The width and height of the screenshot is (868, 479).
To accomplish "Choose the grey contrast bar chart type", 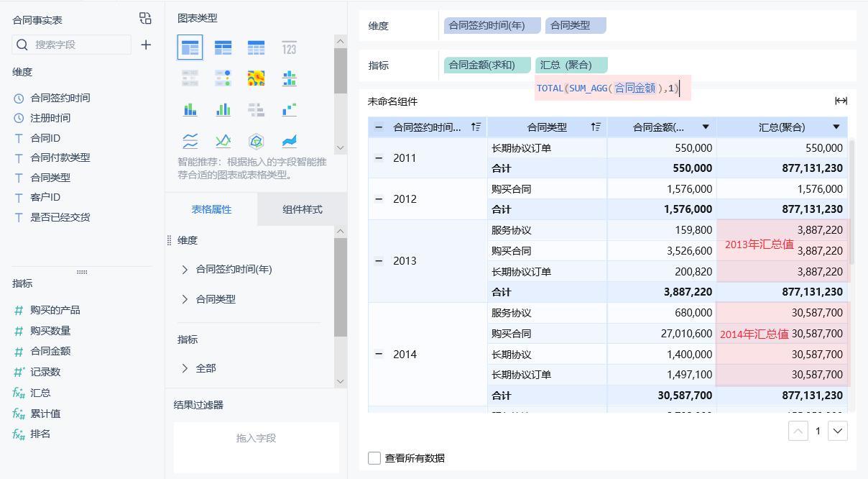I will click(257, 109).
